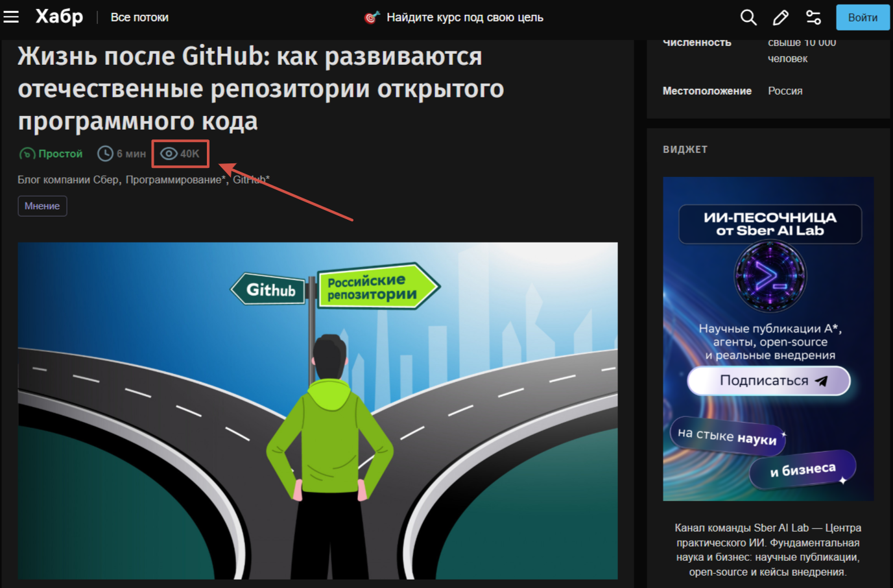Viewport: 893px width, 588px height.
Task: Click the Численность label in company info
Action: [x=697, y=43]
